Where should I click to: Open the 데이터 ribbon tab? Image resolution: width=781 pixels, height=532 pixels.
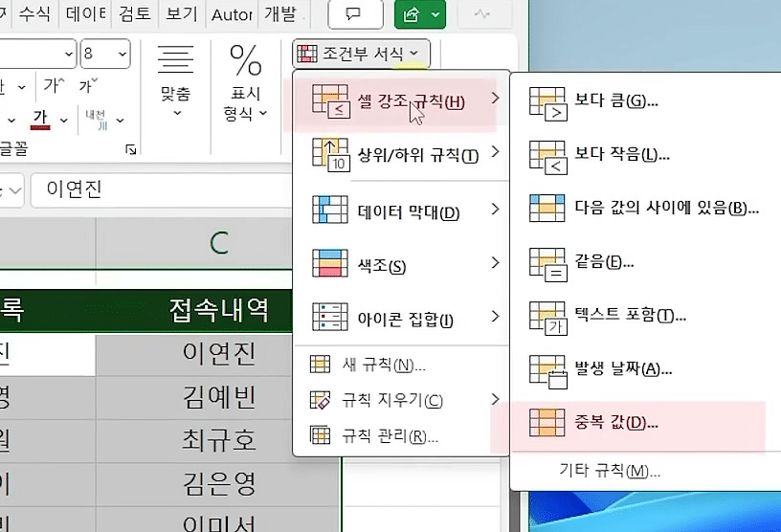(86, 13)
